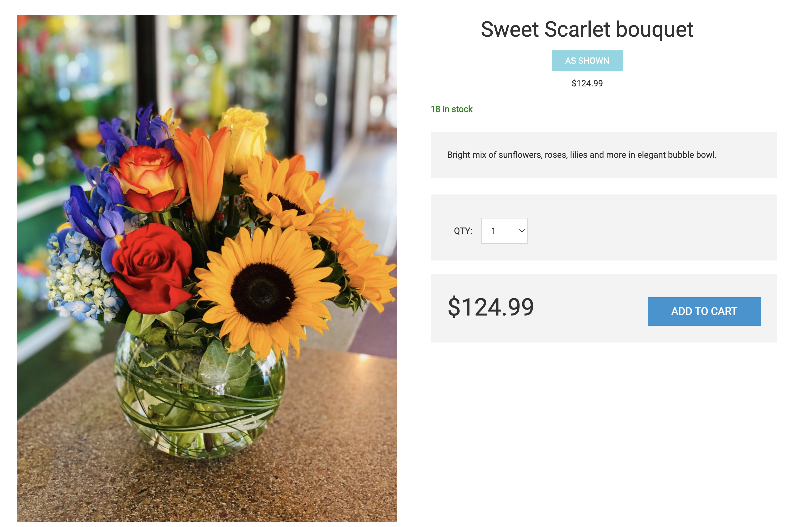The height and width of the screenshot is (527, 812).
Task: Click the large $124.99 total price
Action: (491, 307)
